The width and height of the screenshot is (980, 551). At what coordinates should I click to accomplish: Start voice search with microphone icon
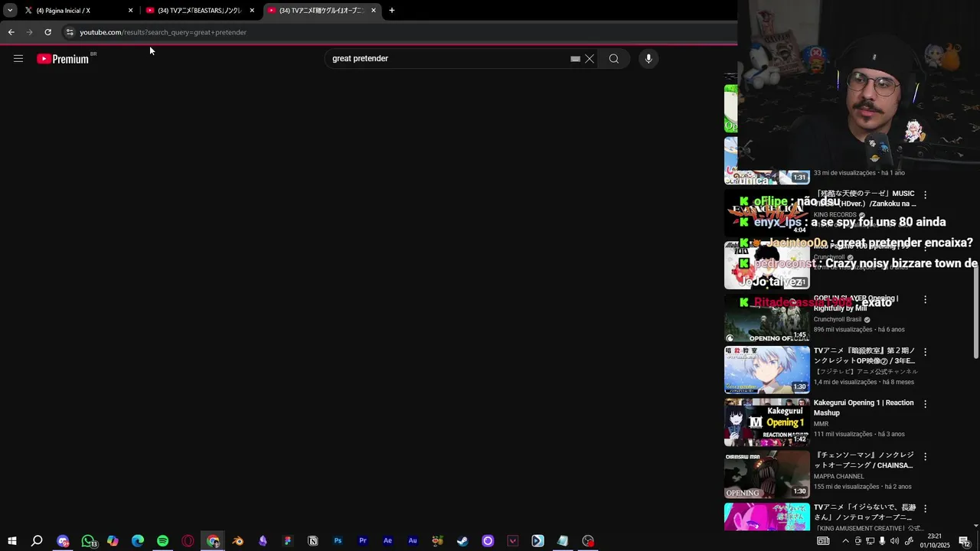click(x=648, y=59)
